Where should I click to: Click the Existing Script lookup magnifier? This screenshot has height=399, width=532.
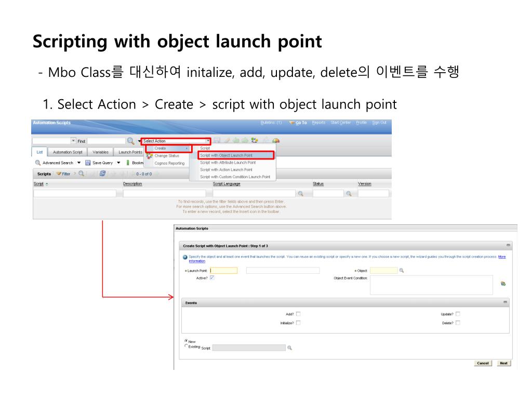290,348
